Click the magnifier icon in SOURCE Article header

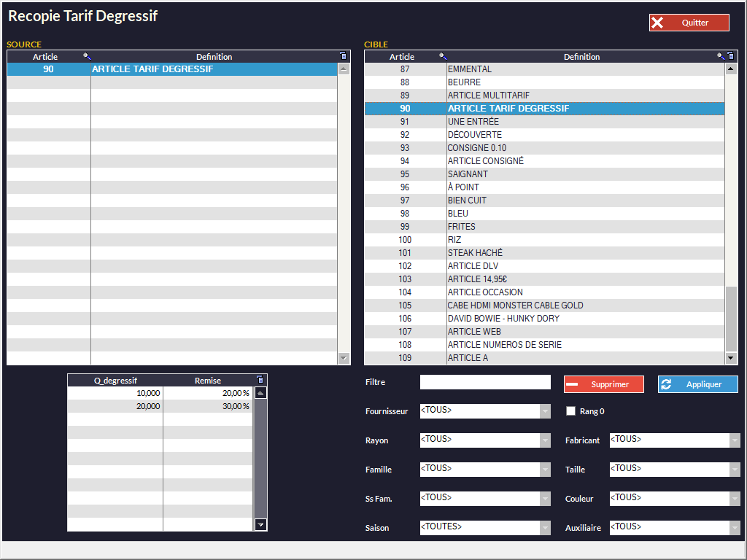click(87, 56)
